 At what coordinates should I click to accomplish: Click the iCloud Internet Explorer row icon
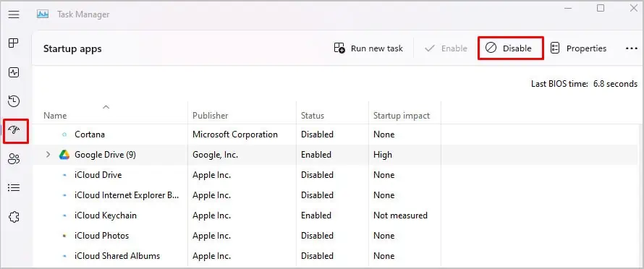click(x=64, y=195)
